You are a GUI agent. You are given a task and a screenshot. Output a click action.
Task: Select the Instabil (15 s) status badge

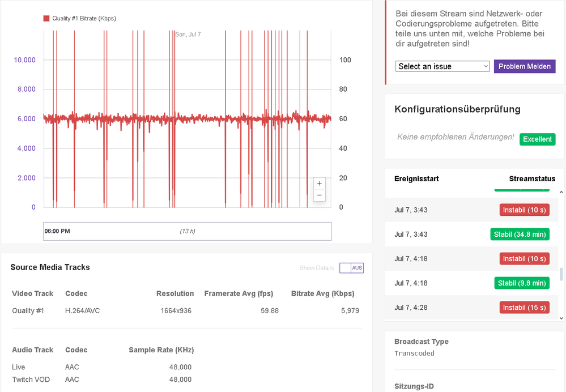click(x=524, y=308)
